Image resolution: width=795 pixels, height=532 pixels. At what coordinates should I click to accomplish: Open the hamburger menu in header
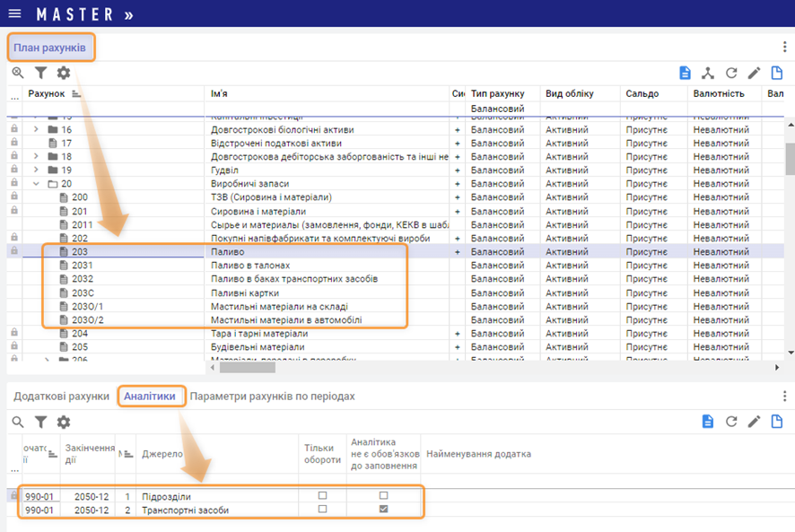tap(15, 14)
